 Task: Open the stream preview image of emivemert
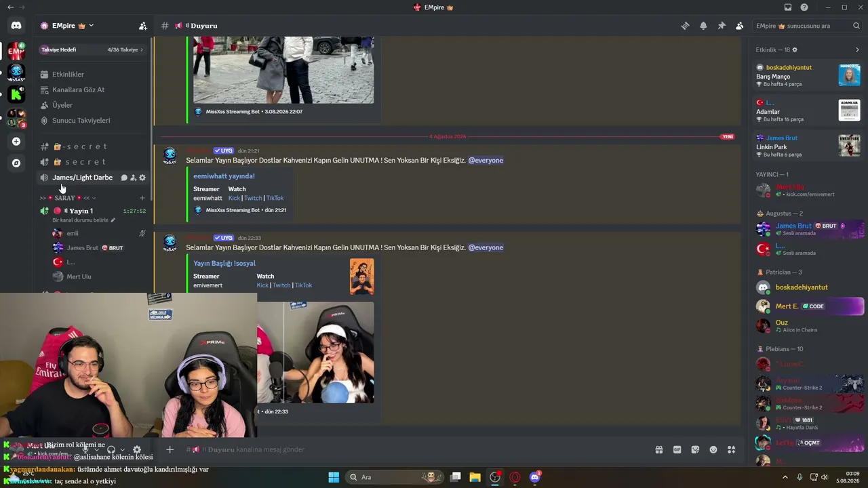click(x=315, y=352)
